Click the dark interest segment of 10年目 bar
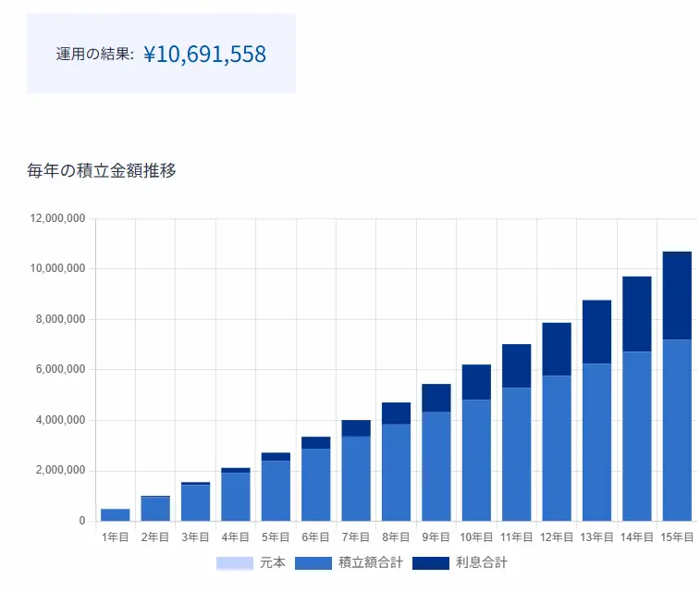 [x=476, y=382]
